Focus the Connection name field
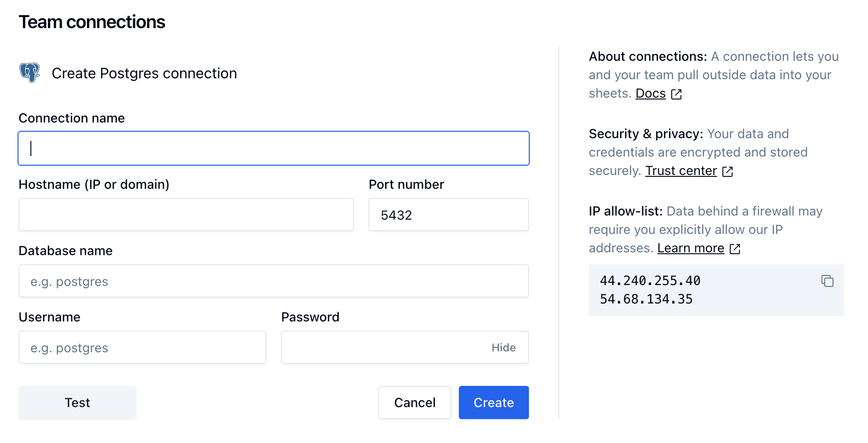Image resolution: width=868 pixels, height=443 pixels. tap(273, 148)
